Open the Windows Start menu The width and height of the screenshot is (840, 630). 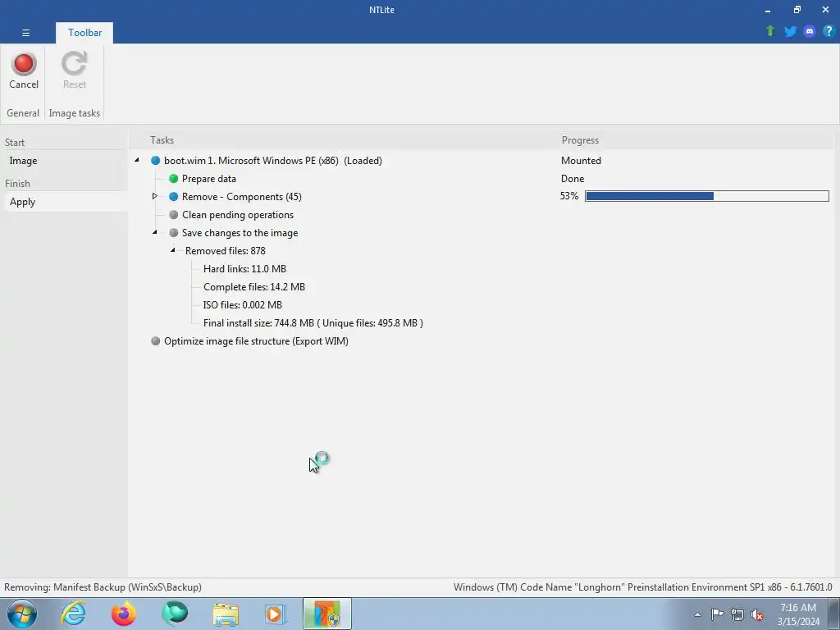[x=22, y=614]
